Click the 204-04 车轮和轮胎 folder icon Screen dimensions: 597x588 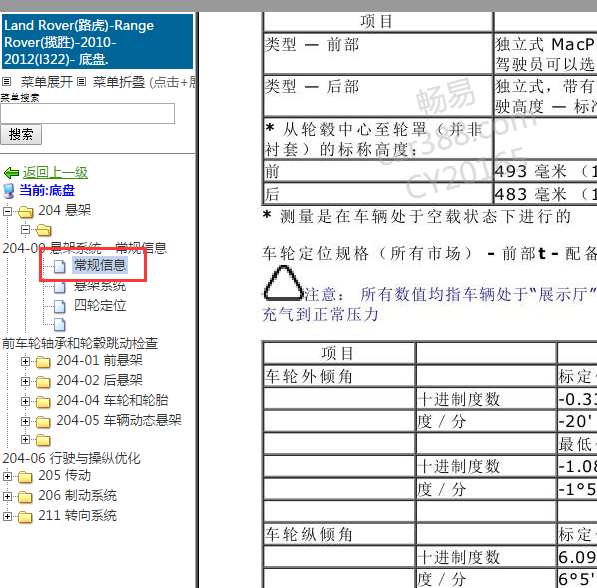(43, 402)
